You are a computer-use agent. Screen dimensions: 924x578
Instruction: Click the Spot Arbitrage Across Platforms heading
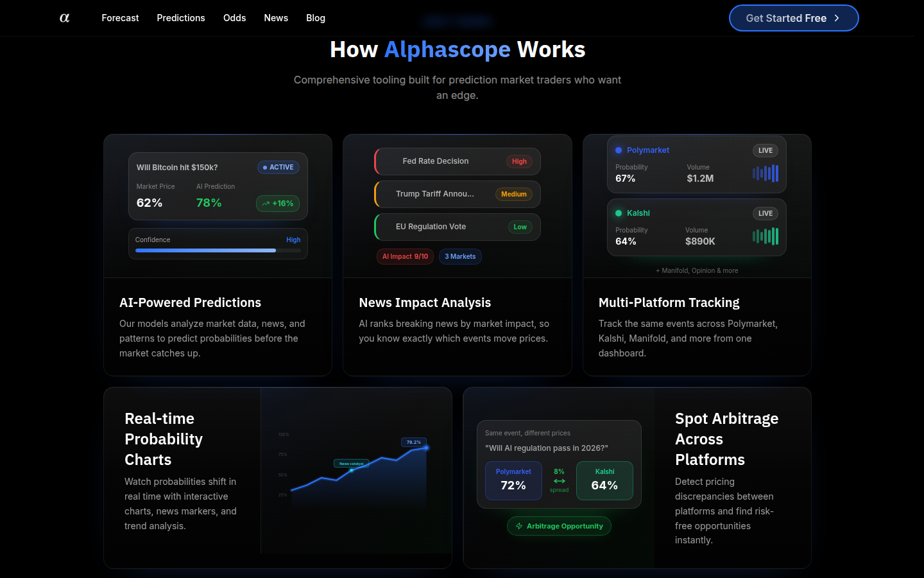(726, 439)
